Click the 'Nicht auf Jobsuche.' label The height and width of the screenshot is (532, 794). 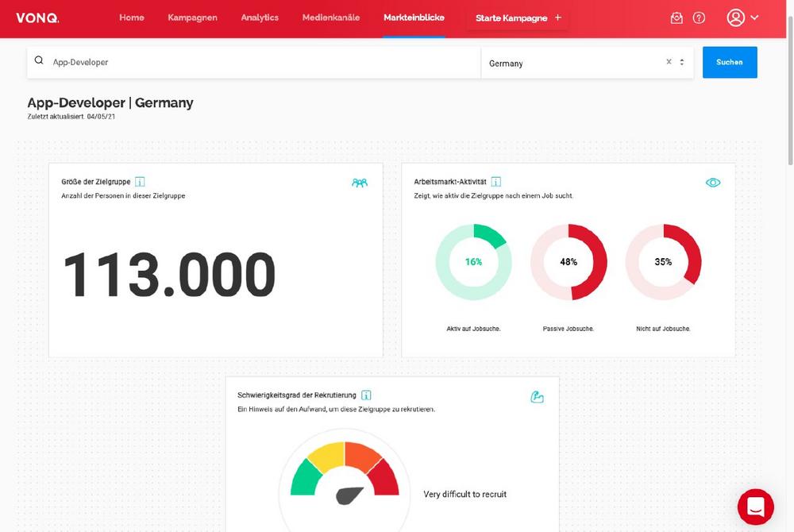(x=663, y=329)
